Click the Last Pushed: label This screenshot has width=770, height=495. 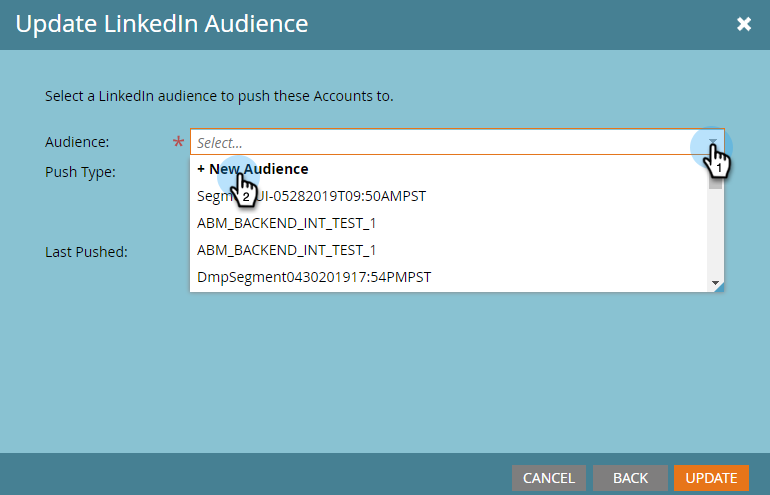[86, 252]
